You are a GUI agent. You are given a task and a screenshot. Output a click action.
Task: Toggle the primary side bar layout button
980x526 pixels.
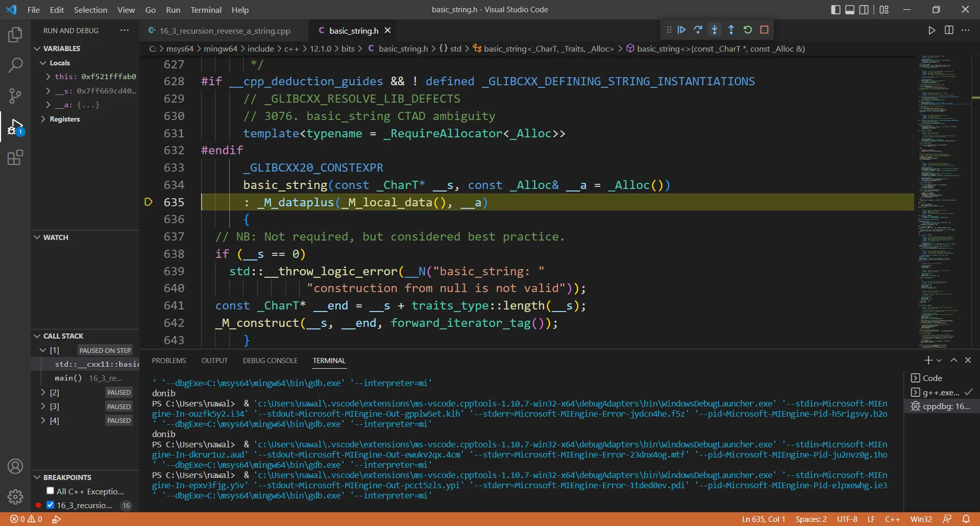[x=836, y=10]
